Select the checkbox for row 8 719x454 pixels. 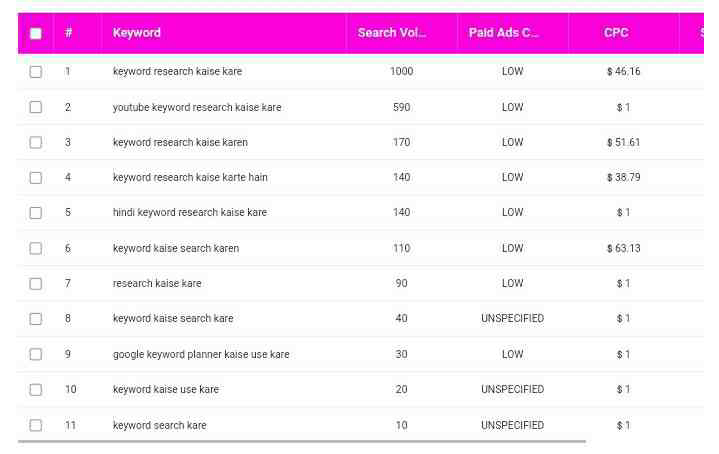[36, 319]
